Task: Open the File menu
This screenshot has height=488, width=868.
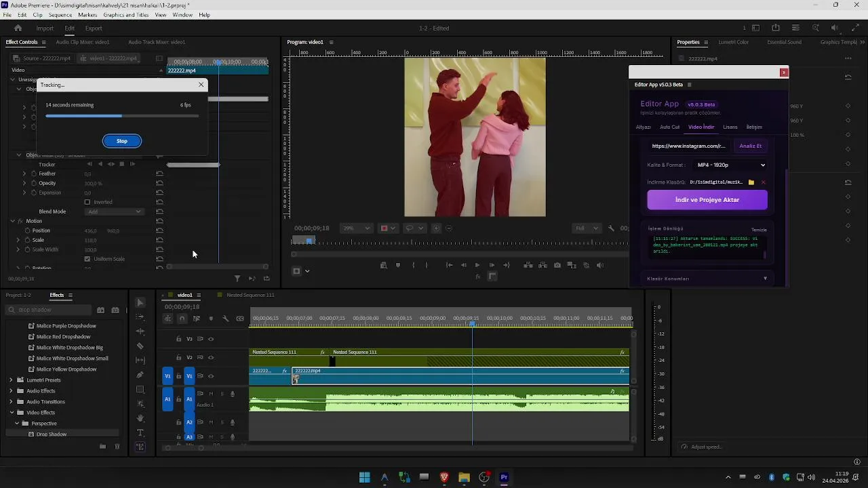Action: click(7, 15)
